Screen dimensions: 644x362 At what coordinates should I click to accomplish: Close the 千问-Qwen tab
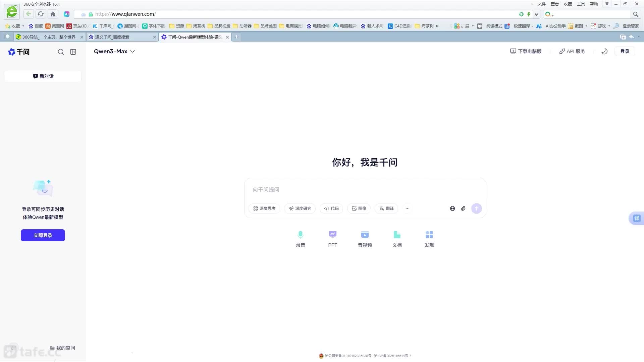tap(227, 37)
